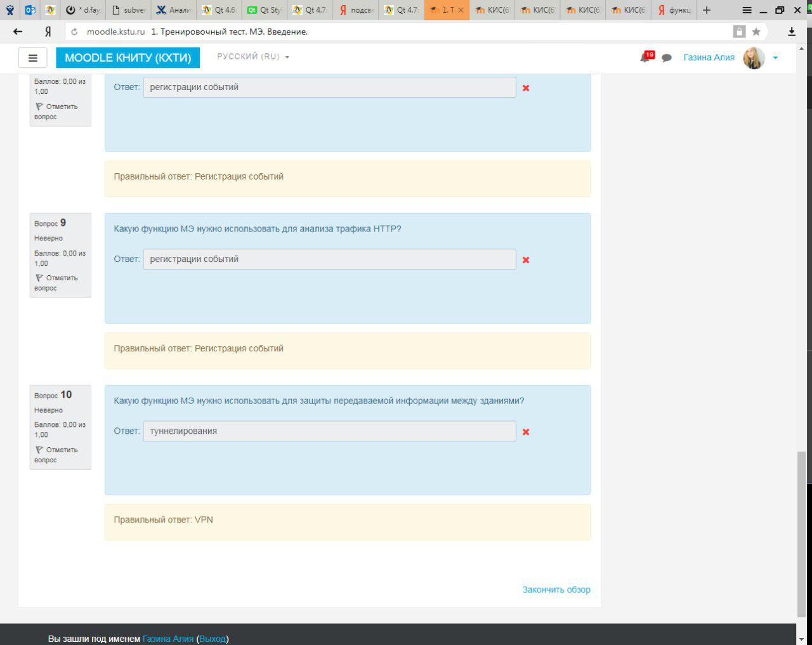The image size is (812, 645).
Task: Switch to the 'функц' Yandex tab
Action: (674, 10)
